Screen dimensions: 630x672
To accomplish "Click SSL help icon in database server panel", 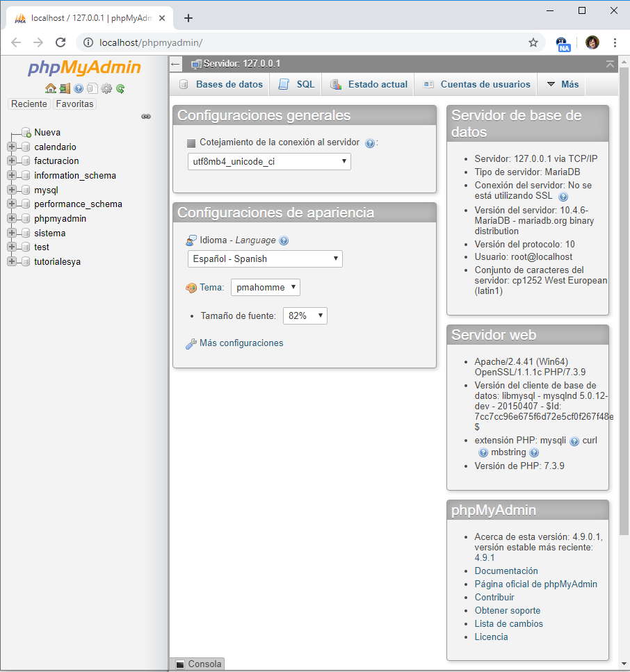I will pyautogui.click(x=563, y=197).
